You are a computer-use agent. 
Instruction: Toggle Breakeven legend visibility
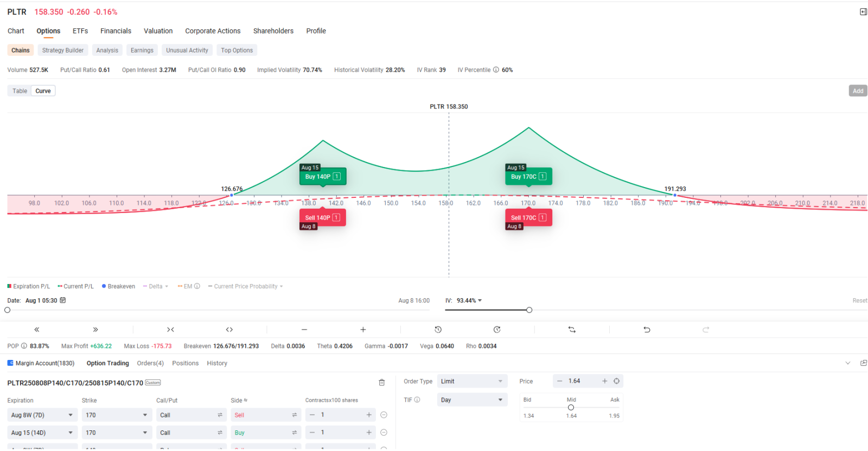click(118, 286)
